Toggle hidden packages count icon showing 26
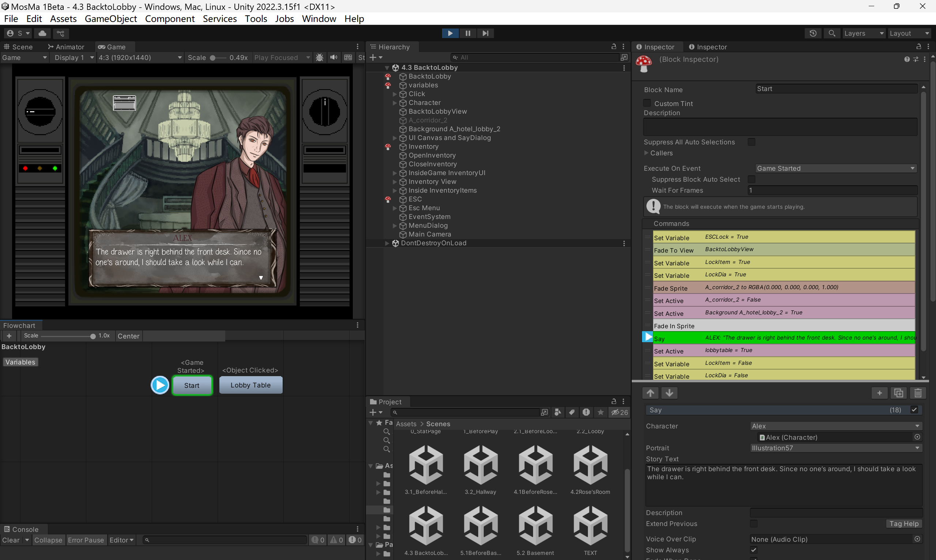 (x=619, y=412)
